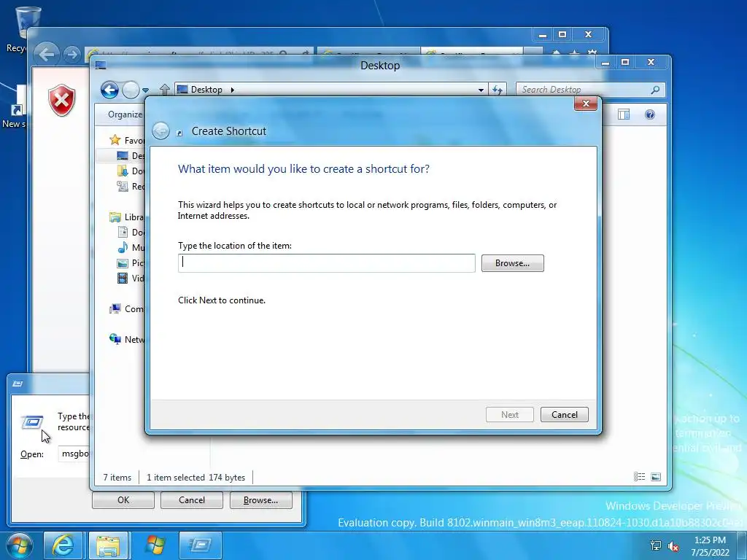Screen dimensions: 747x560
Task: Switch to large icons view in status bar
Action: [656, 477]
